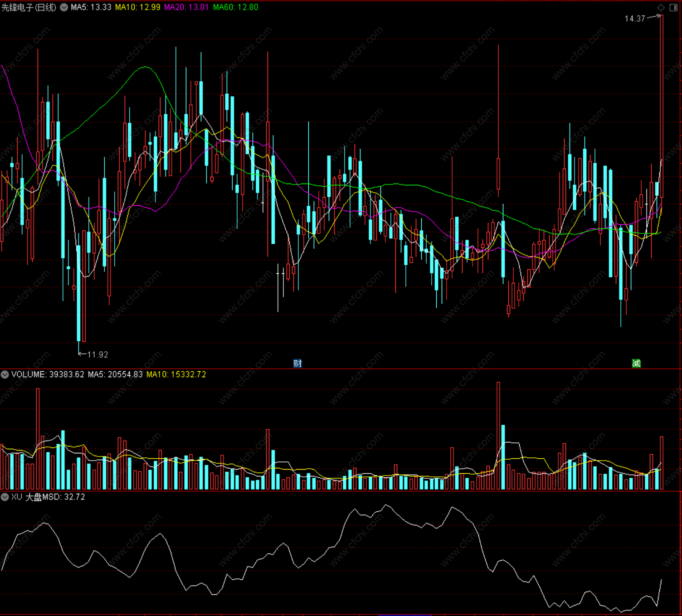Image resolution: width=682 pixels, height=616 pixels.
Task: Click the green MA60: 12.80 label
Action: (x=236, y=7)
